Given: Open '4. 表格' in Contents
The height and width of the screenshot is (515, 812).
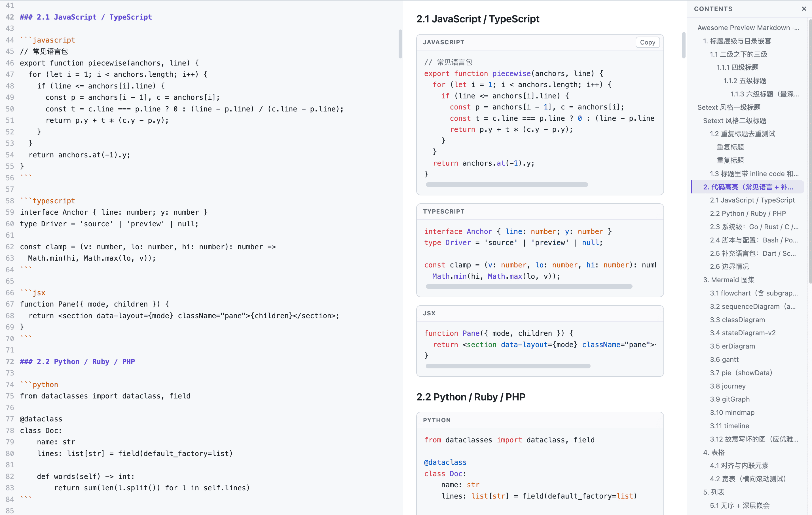Looking at the screenshot, I should point(714,452).
